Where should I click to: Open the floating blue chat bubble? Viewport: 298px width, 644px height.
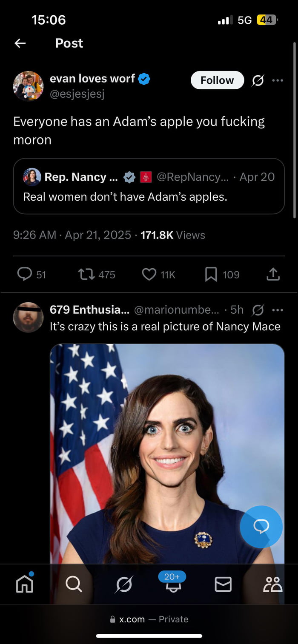261,527
